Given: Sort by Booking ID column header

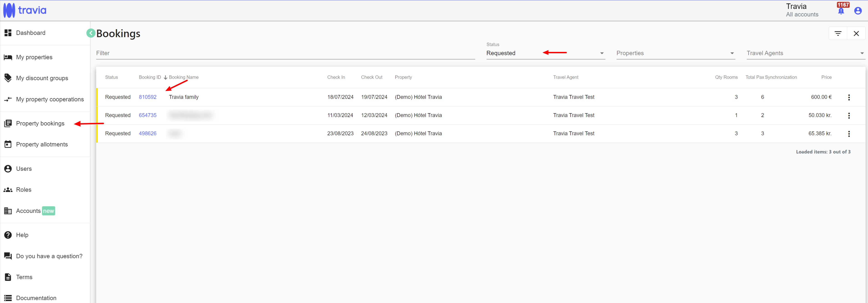Looking at the screenshot, I should (x=150, y=77).
